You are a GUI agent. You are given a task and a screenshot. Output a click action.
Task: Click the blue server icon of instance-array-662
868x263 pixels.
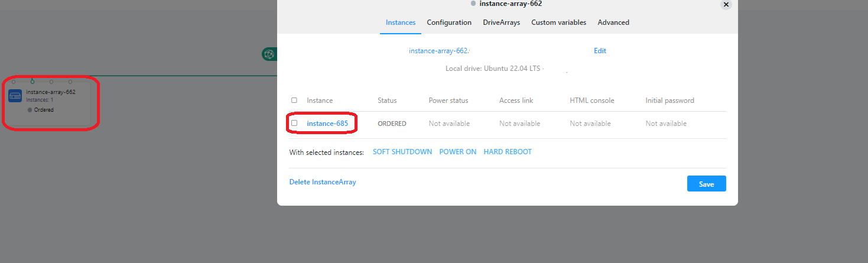point(15,96)
